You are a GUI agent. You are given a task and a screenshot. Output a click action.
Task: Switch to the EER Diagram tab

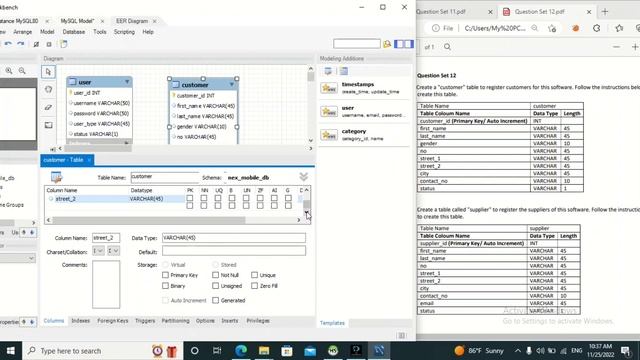[x=132, y=21]
